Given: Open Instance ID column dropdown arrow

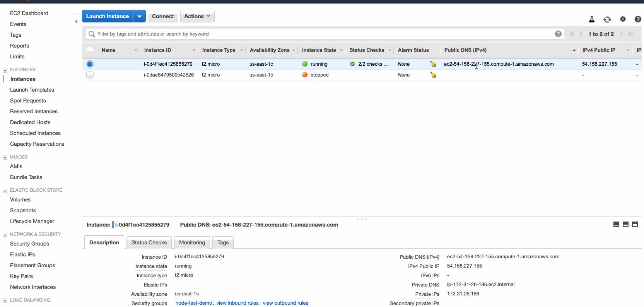Looking at the screenshot, I should coord(194,50).
